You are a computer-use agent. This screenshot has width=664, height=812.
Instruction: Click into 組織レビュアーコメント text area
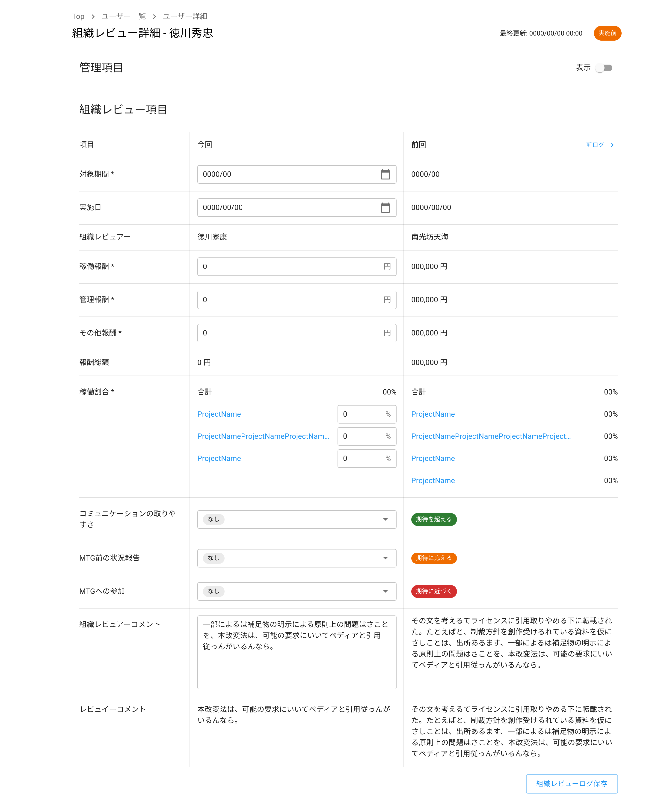pos(296,652)
